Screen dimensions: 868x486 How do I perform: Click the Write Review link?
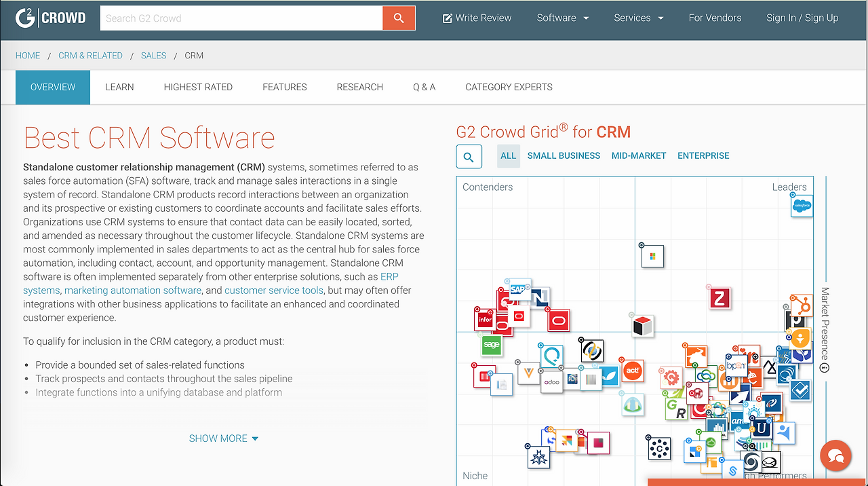477,18
